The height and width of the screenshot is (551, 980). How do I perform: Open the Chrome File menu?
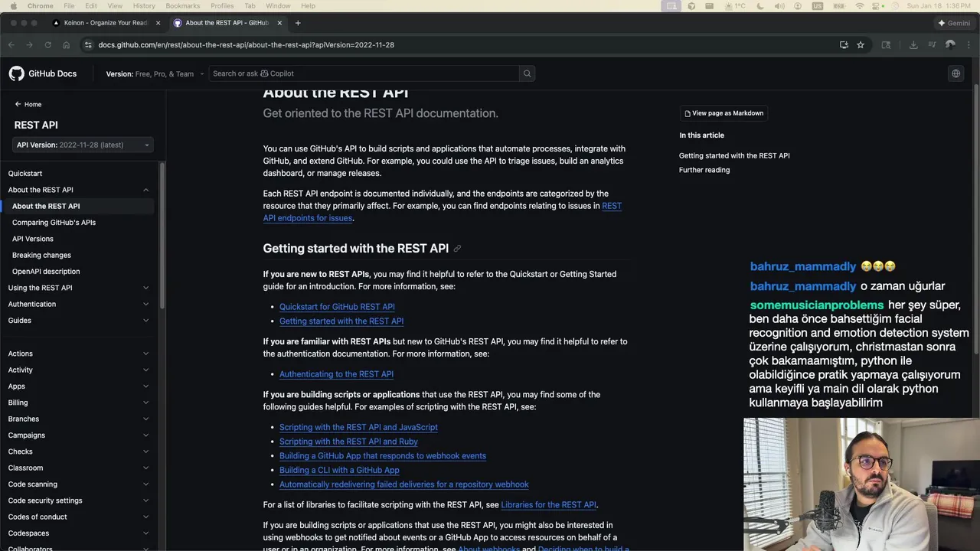click(69, 6)
